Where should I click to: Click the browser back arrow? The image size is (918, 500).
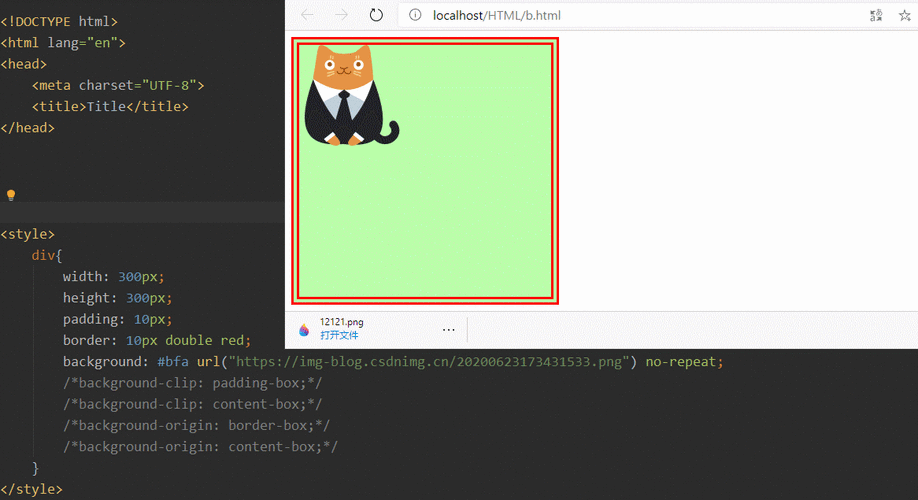point(307,15)
